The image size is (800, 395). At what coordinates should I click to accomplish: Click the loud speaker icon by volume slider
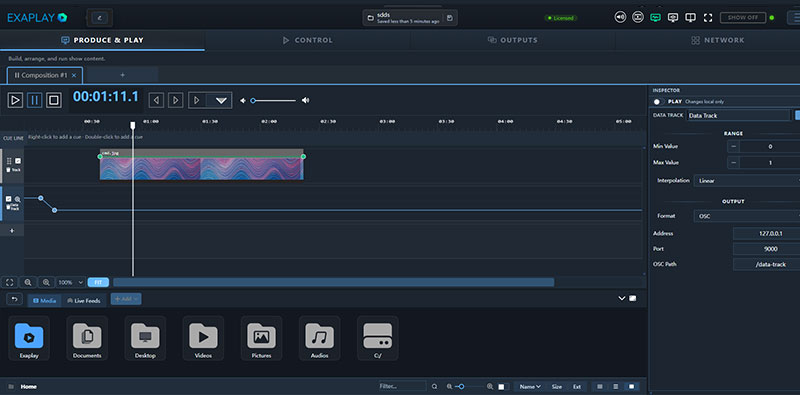point(305,101)
